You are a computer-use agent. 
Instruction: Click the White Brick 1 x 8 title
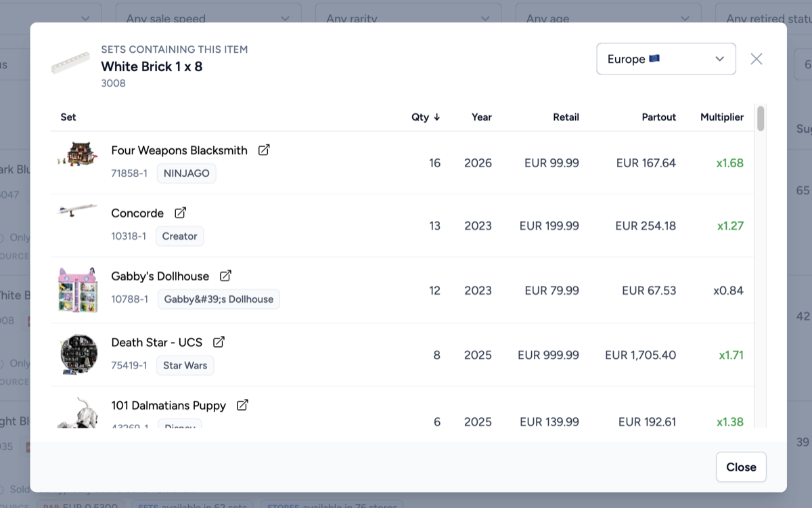(152, 66)
